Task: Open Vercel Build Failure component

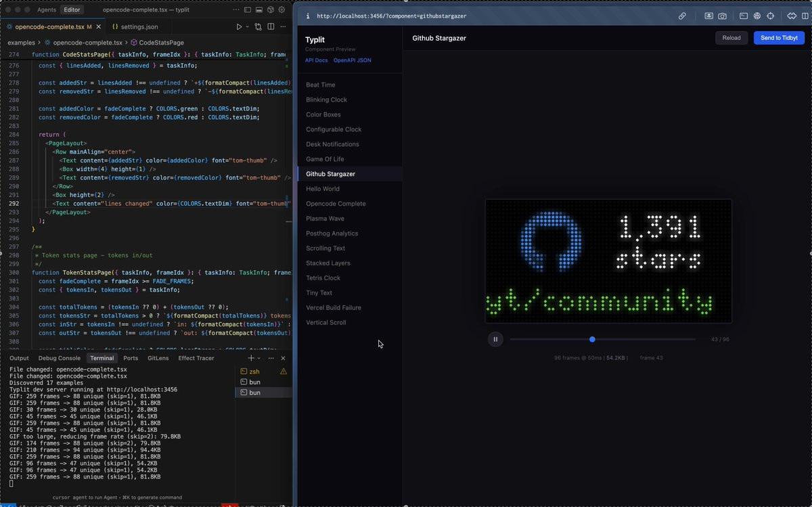Action: pos(351,308)
